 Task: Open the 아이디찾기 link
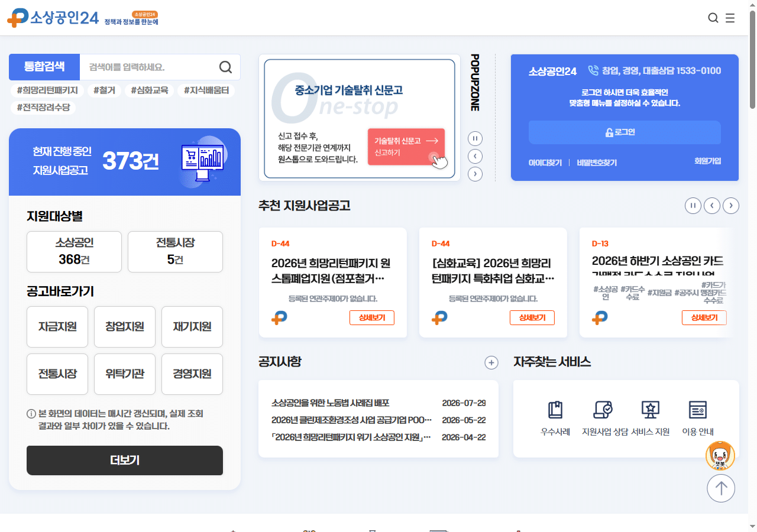point(545,163)
